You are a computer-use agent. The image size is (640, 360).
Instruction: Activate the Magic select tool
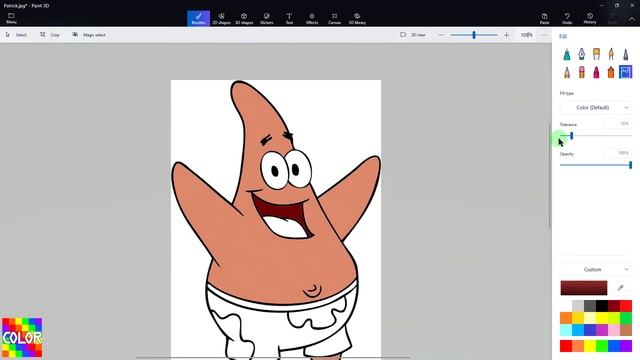[x=89, y=35]
